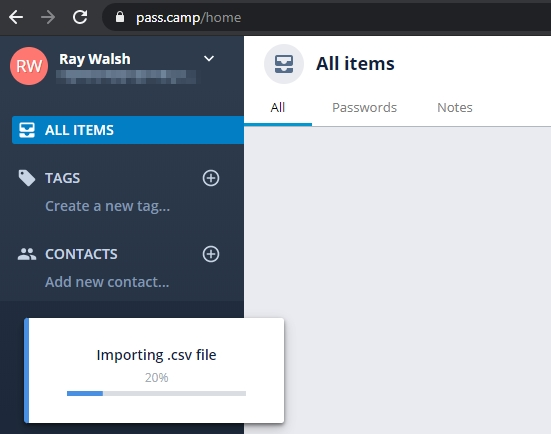Add a contact with plus icon

(211, 254)
